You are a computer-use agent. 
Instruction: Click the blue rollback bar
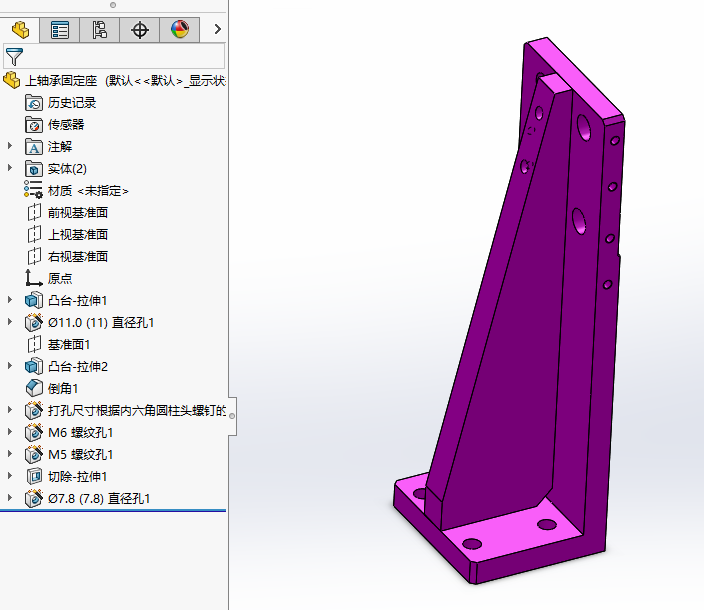[x=113, y=510]
